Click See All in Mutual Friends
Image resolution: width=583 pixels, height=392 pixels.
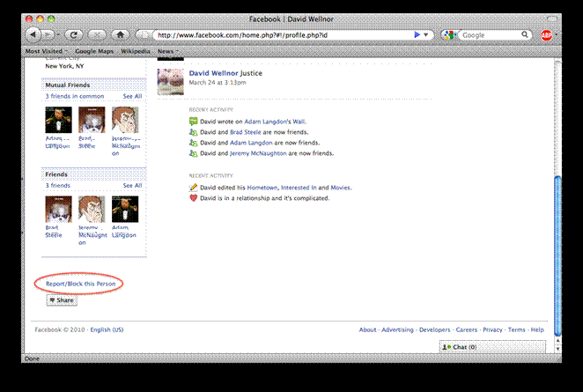(x=132, y=96)
